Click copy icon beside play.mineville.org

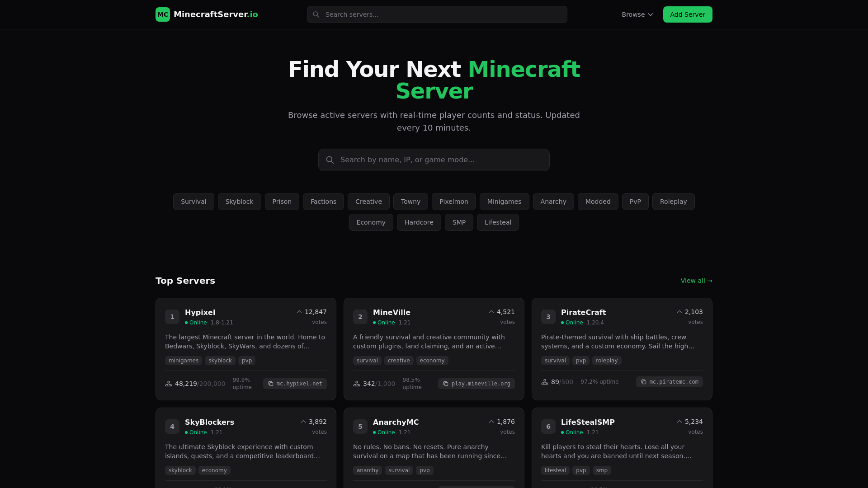(x=446, y=384)
